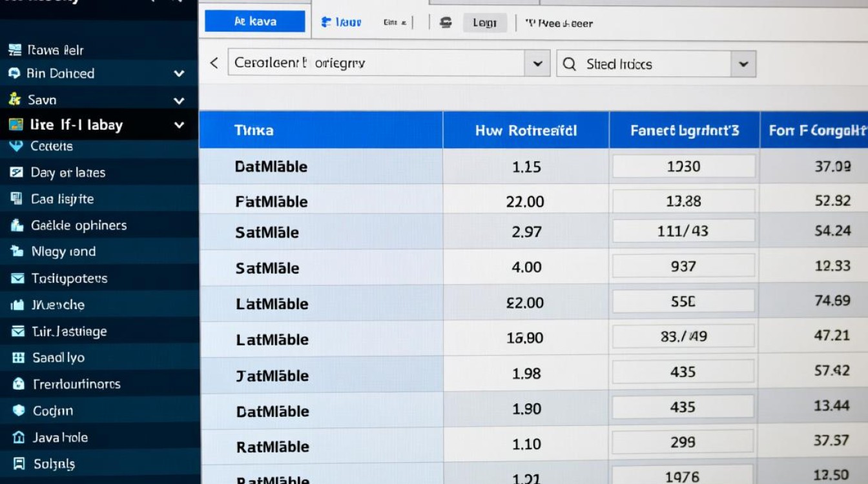
Task: Click the icon beside 'Bin Dahced' in sidebar
Action: point(14,74)
